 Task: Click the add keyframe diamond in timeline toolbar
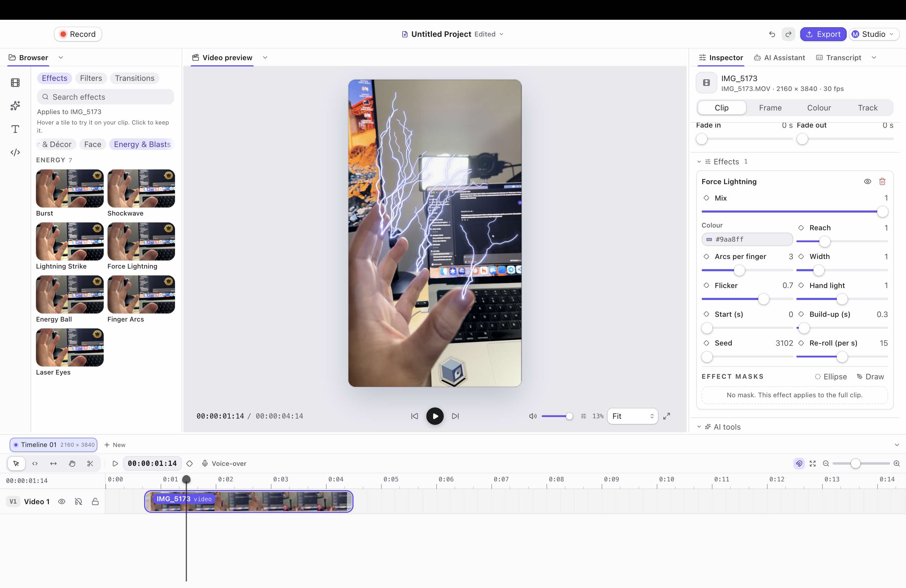click(x=190, y=463)
